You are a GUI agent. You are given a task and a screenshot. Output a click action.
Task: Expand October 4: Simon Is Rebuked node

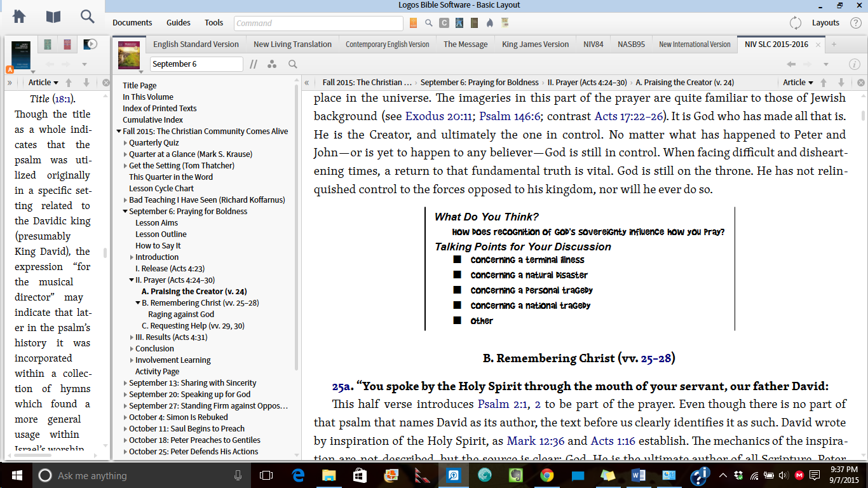[x=125, y=417]
